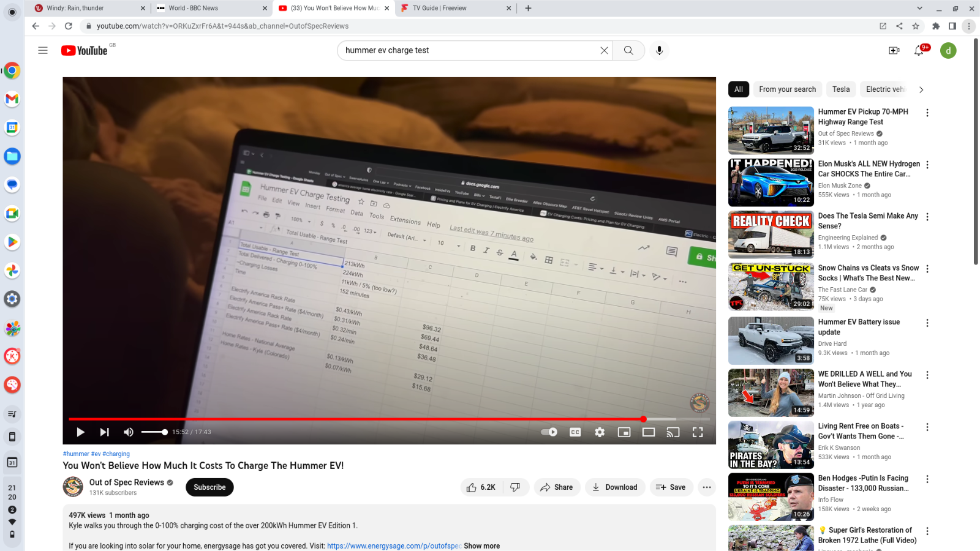Open options for WE DRILLED A WELL video
The image size is (980, 551).
(x=927, y=375)
